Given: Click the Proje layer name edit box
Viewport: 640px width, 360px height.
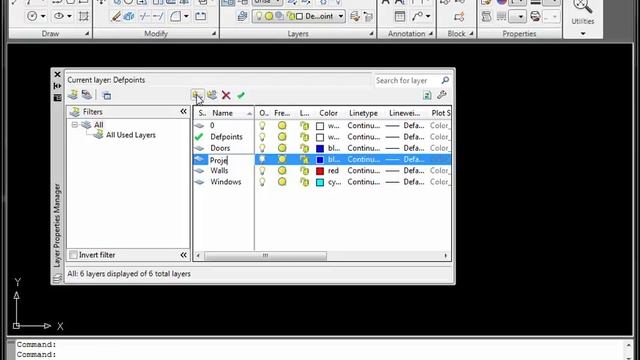Looking at the screenshot, I should click(x=231, y=160).
